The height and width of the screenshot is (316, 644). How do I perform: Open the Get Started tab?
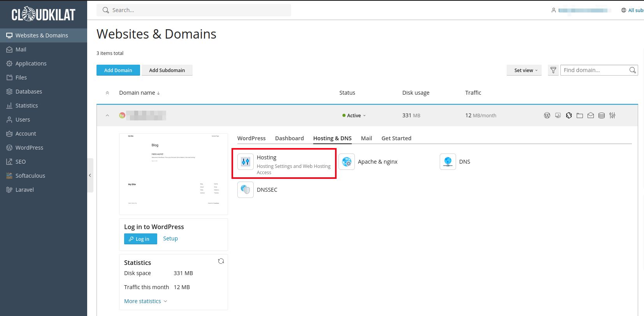[397, 138]
